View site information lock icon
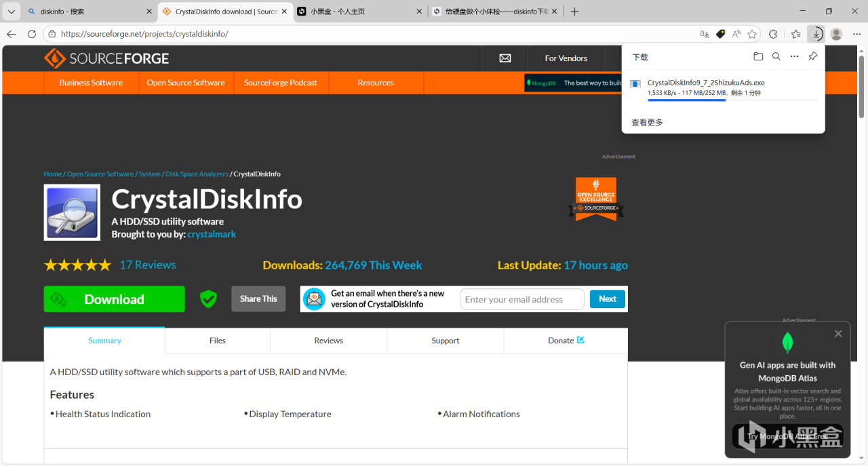Image resolution: width=868 pixels, height=466 pixels. [x=52, y=34]
